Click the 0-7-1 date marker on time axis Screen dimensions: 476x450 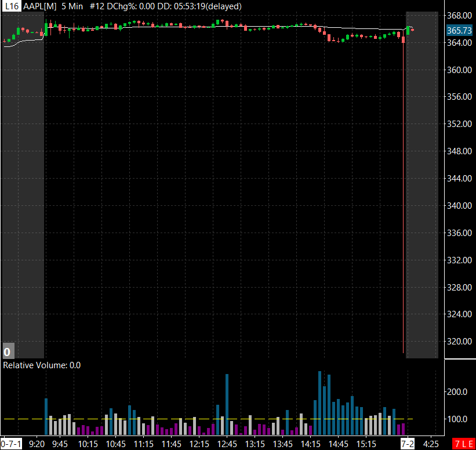point(11,444)
